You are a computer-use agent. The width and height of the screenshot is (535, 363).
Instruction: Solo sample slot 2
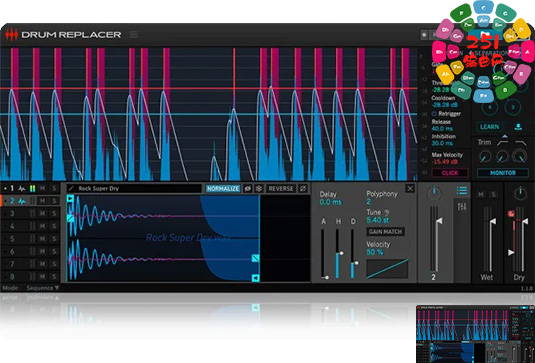pyautogui.click(x=54, y=201)
